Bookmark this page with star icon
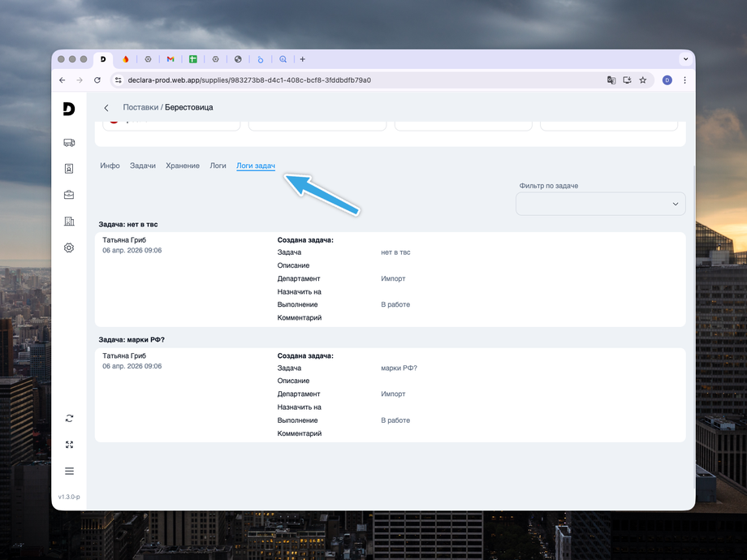 click(x=643, y=80)
